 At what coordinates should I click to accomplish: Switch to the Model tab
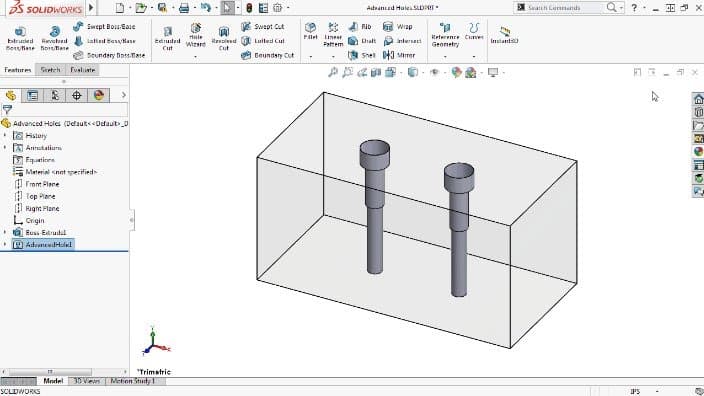53,381
